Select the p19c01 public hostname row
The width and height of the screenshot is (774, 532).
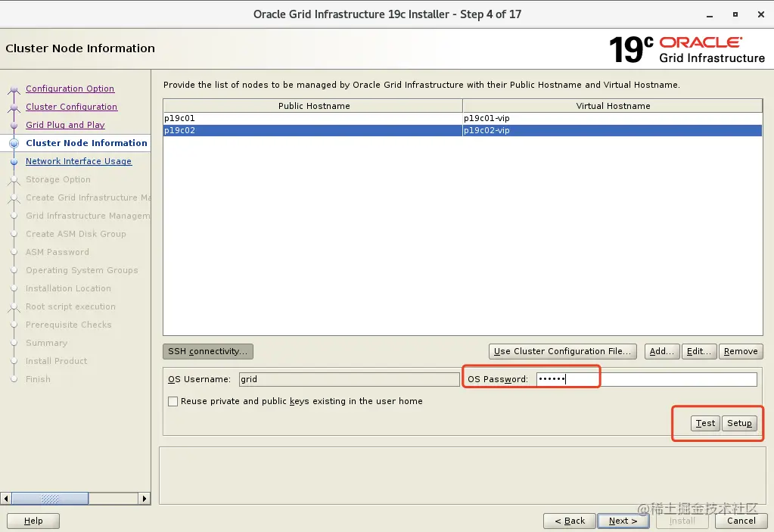click(x=313, y=119)
